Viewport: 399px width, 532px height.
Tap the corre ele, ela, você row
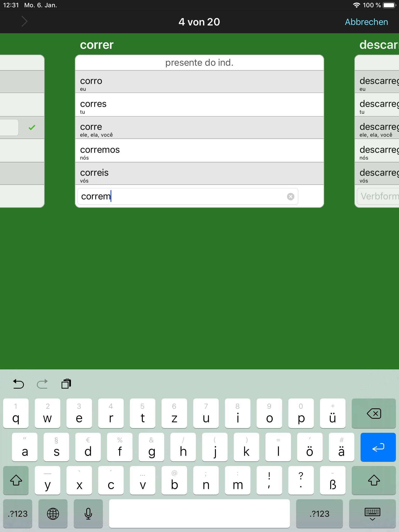(199, 128)
